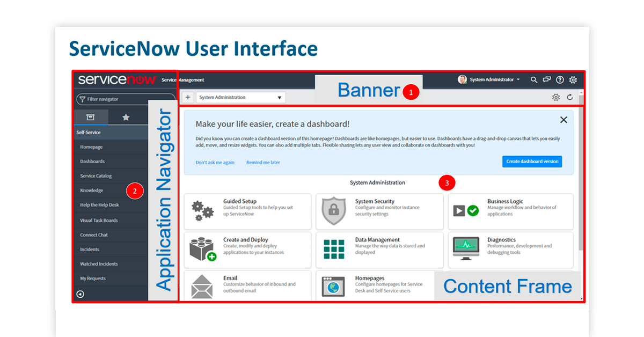The image size is (644, 337).
Task: Open the Data Management title link
Action: pos(377,240)
